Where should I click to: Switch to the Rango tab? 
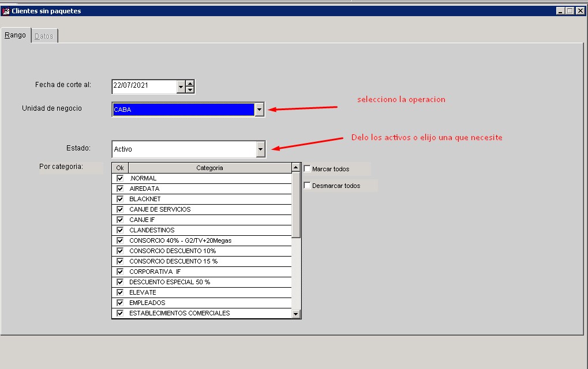pyautogui.click(x=16, y=35)
